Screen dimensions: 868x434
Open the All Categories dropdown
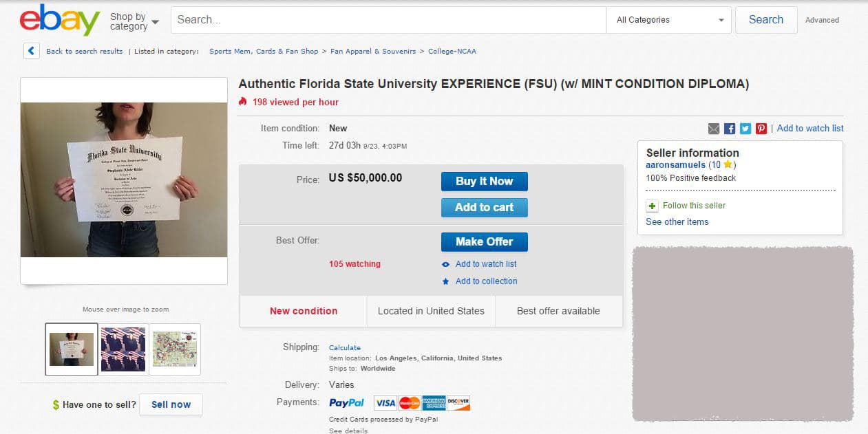(x=668, y=19)
